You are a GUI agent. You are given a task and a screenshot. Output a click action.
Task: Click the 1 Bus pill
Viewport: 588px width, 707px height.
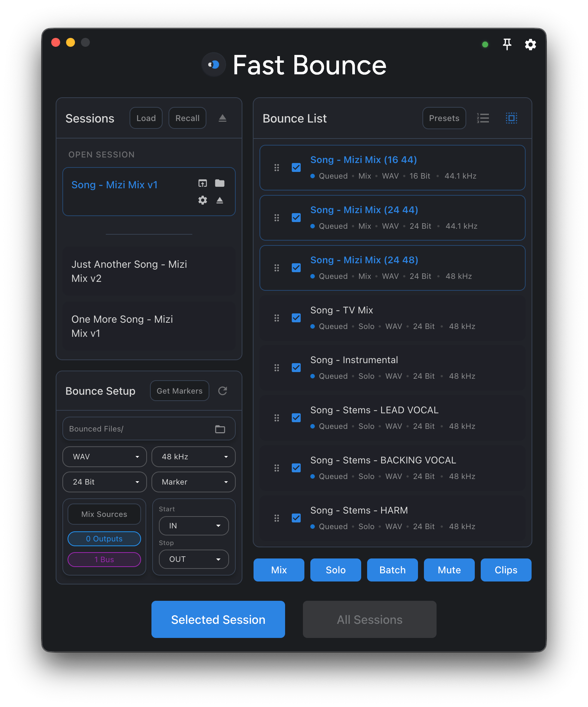104,560
